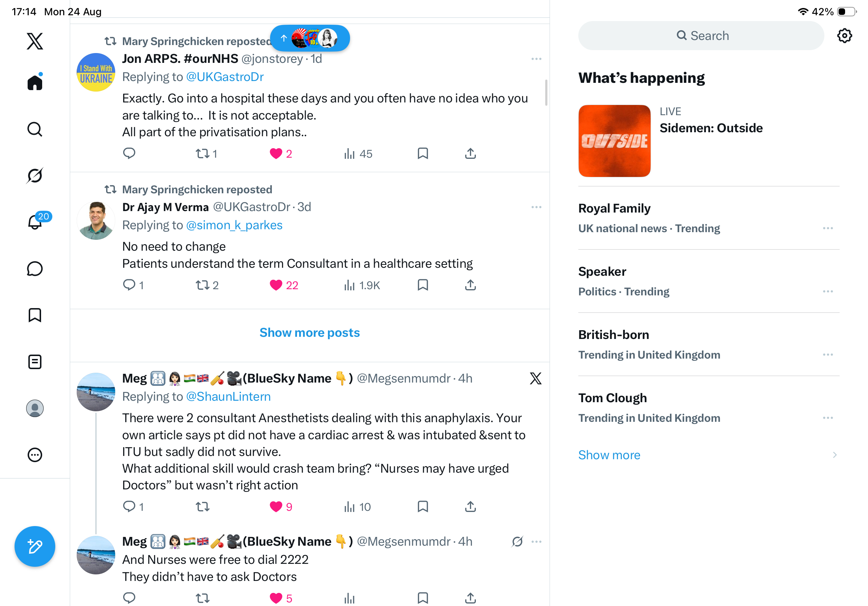Open more options for Royal Family trend

[828, 228]
